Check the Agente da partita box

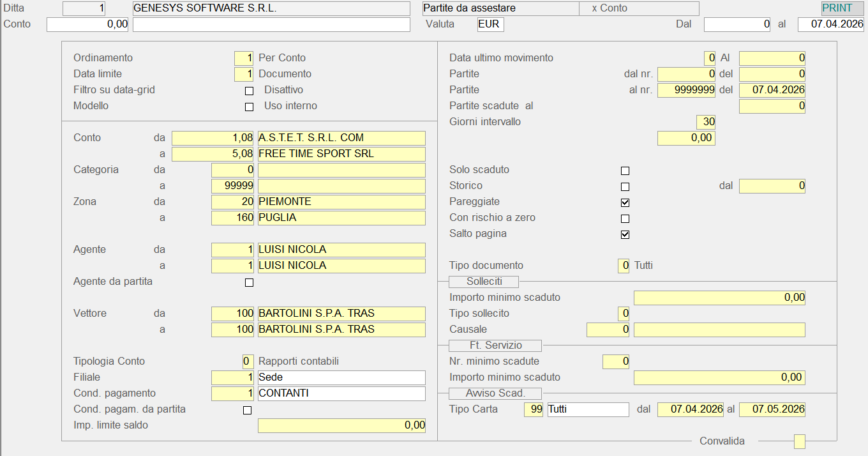click(x=250, y=282)
